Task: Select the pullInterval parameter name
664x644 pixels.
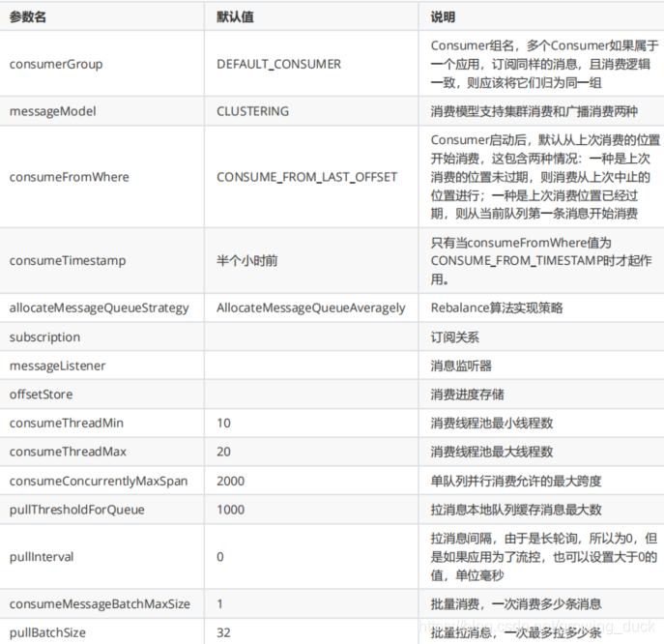Action: click(x=42, y=556)
